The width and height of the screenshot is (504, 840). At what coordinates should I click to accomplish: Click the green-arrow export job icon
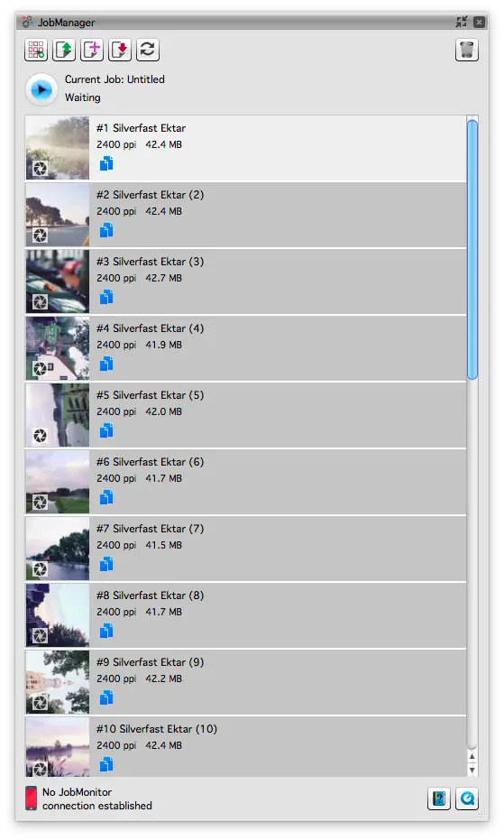click(x=64, y=50)
